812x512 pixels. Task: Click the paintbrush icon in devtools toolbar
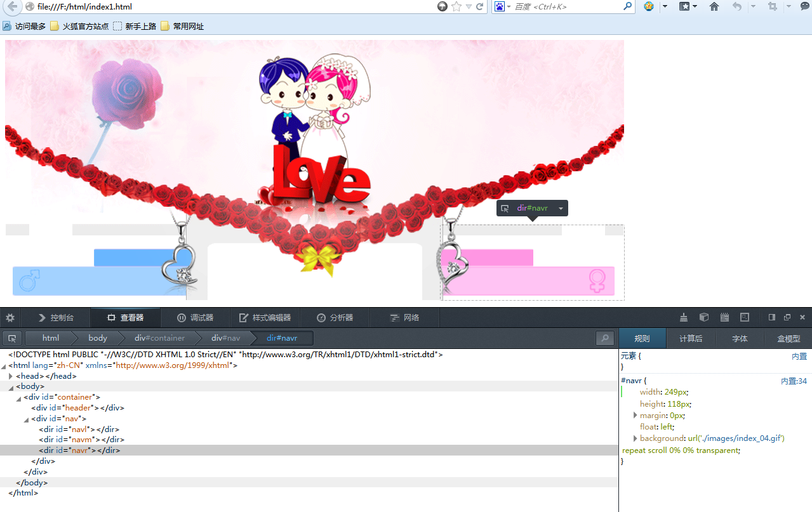[684, 317]
